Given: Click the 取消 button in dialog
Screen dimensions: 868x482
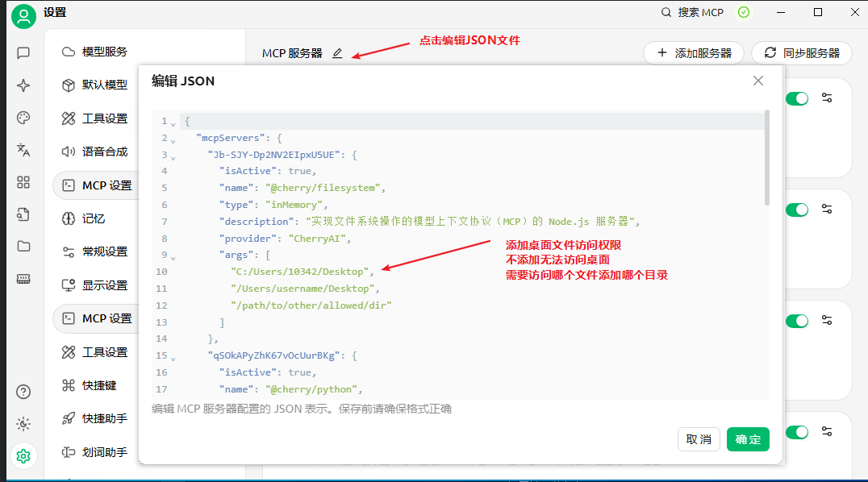Looking at the screenshot, I should click(699, 439).
